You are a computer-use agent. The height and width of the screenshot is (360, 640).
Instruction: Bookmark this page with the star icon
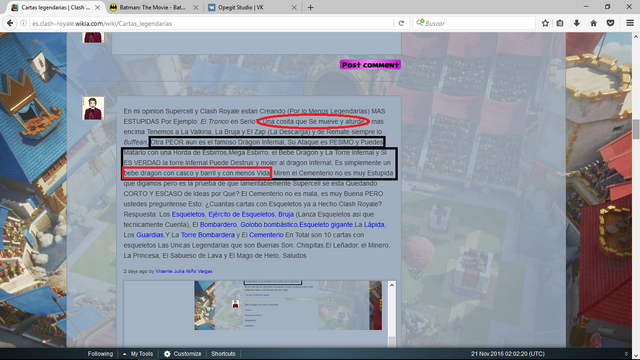545,23
